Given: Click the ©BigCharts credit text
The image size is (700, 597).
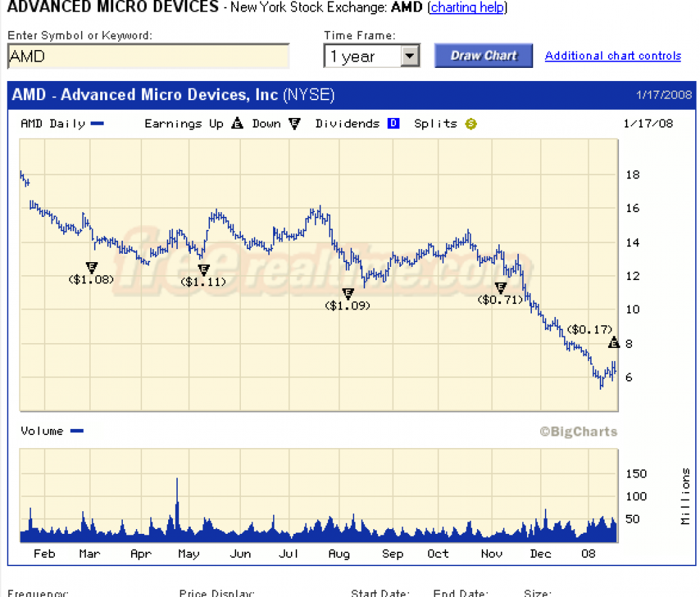Looking at the screenshot, I should pos(579,432).
